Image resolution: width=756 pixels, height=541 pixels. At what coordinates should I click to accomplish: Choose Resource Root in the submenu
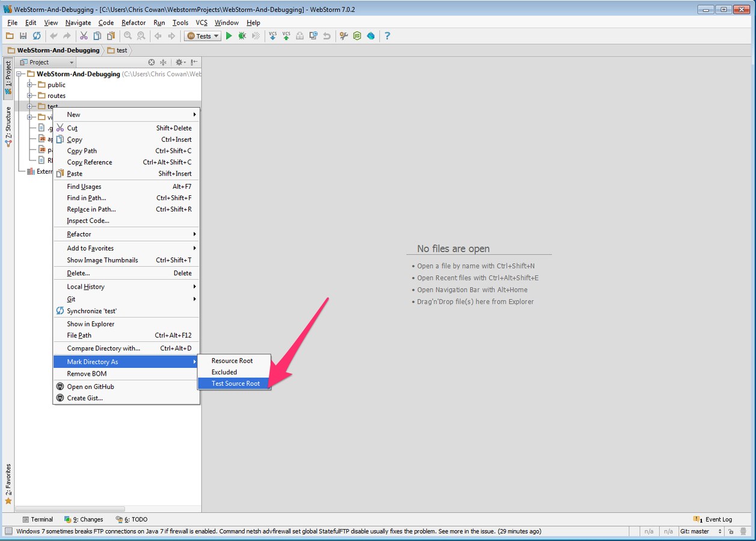click(235, 361)
